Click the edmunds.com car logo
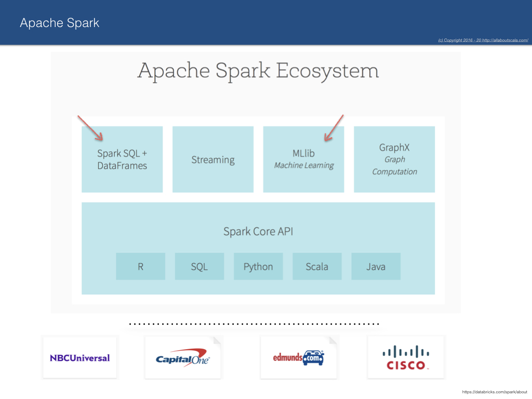The height and width of the screenshot is (399, 532). (x=299, y=357)
